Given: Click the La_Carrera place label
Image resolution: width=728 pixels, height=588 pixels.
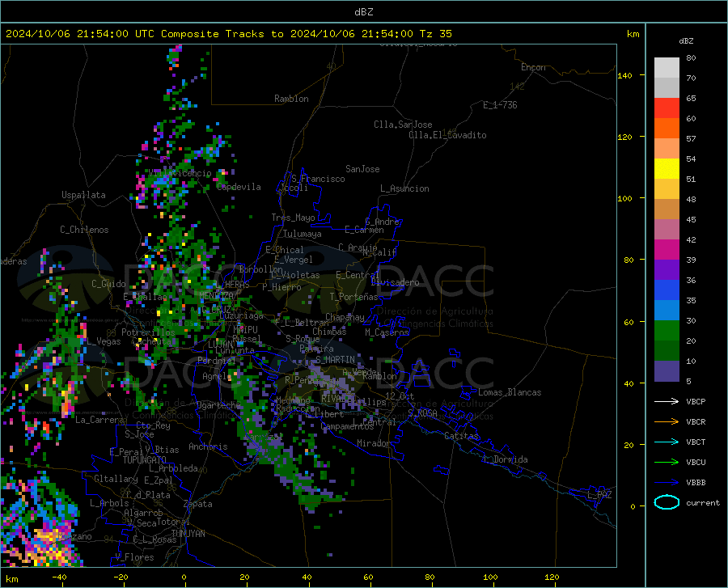Looking at the screenshot, I should point(99,420).
